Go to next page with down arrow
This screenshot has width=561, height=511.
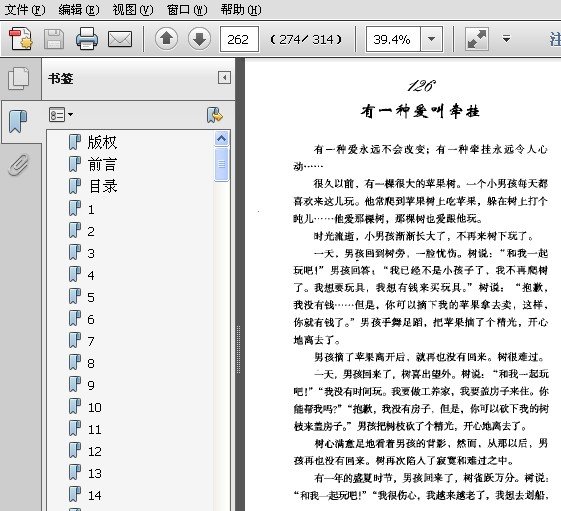click(x=199, y=39)
